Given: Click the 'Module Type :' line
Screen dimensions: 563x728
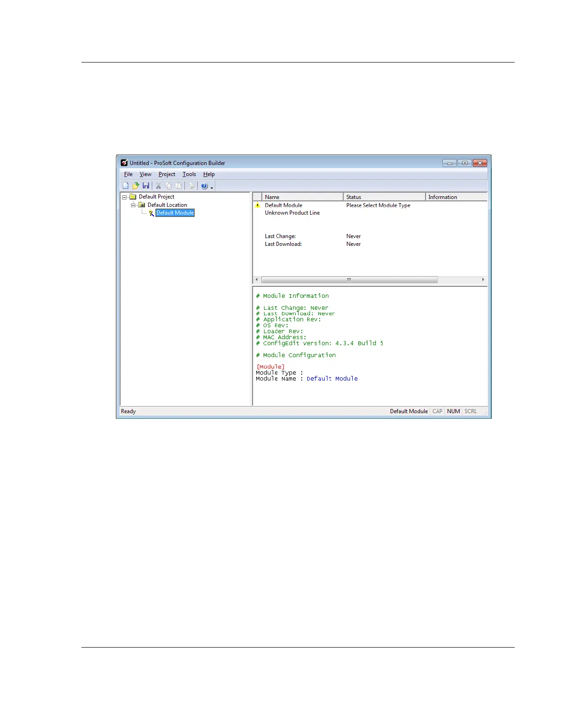Looking at the screenshot, I should point(280,373).
